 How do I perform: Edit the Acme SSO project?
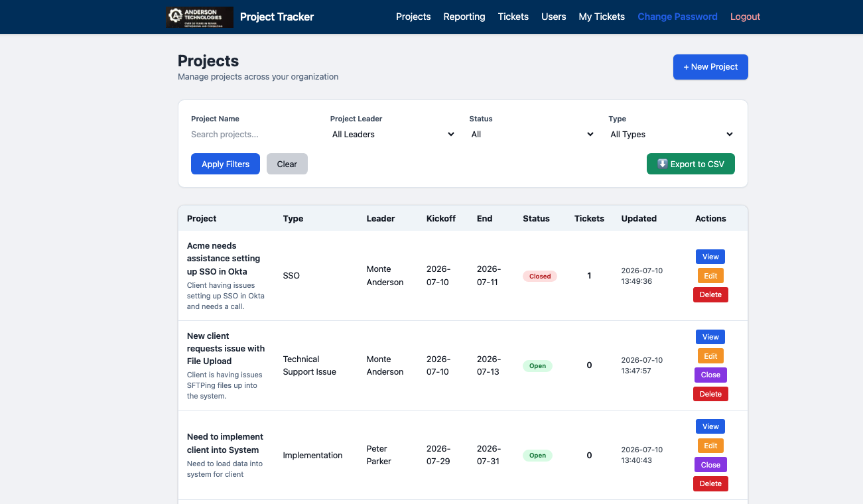tap(710, 276)
